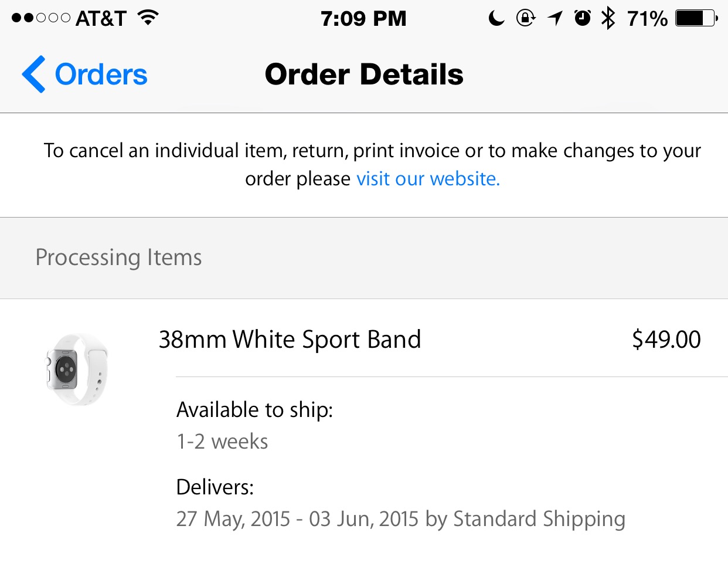Tap the $49.00 price

(666, 340)
